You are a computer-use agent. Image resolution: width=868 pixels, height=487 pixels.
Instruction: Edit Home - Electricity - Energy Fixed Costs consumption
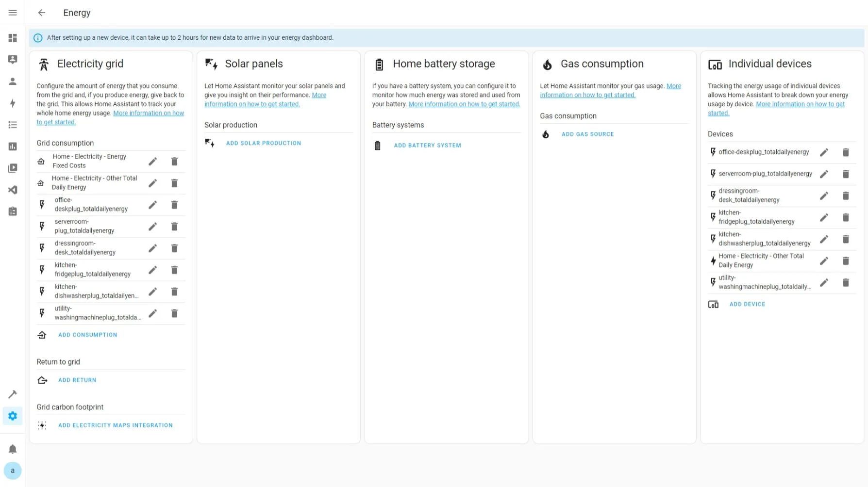tap(153, 162)
